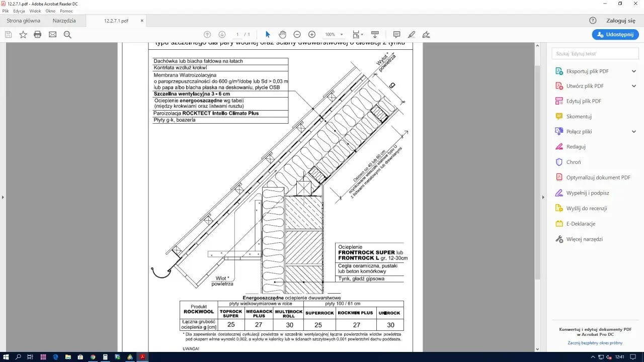Activate the Selection arrow tool
Viewport: 644px width, 362px height.
[268, 35]
